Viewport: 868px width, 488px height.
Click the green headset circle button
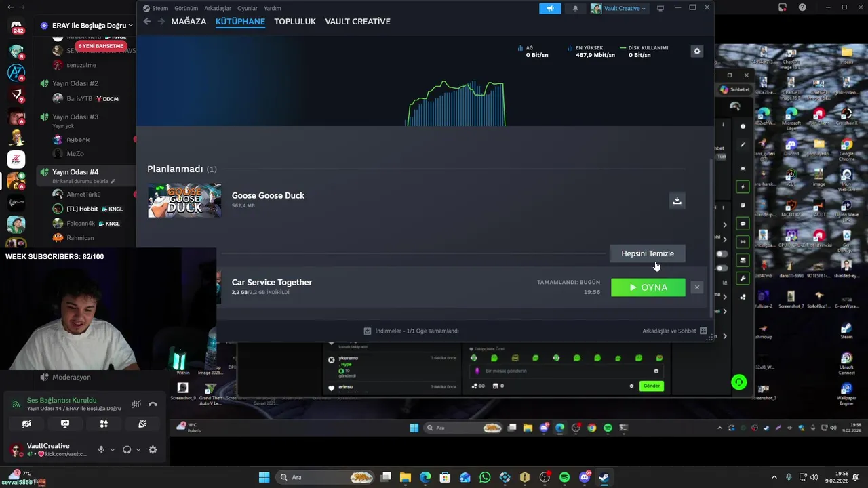[x=739, y=382]
